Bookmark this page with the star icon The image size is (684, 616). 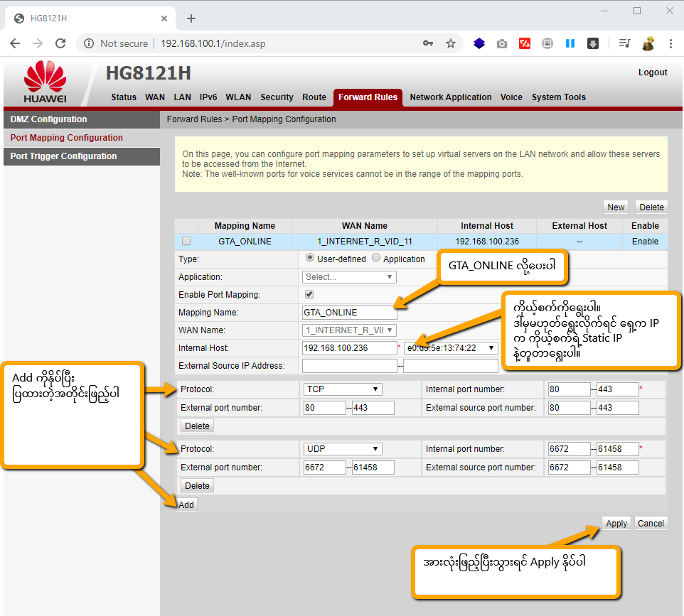451,43
